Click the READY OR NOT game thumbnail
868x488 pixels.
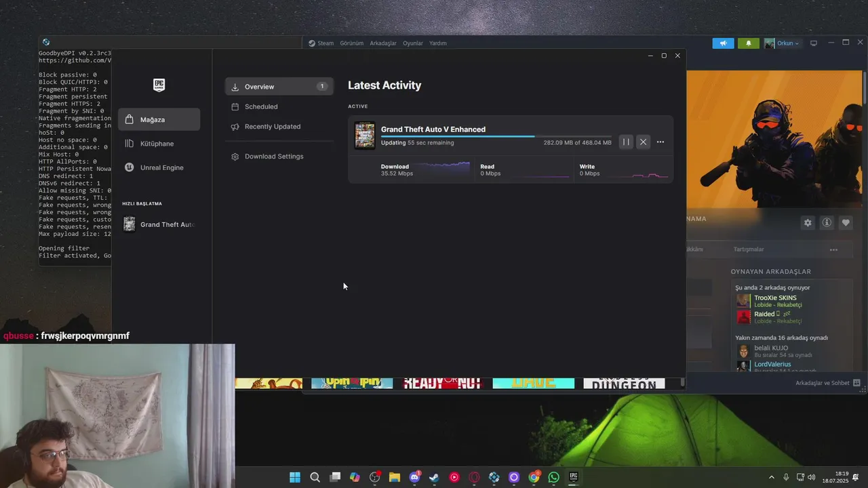[x=443, y=384]
